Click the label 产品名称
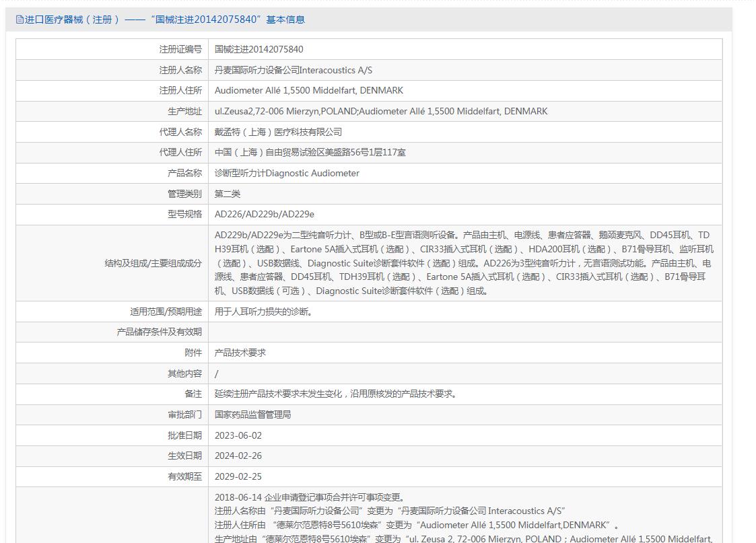The width and height of the screenshot is (756, 543). pos(184,173)
